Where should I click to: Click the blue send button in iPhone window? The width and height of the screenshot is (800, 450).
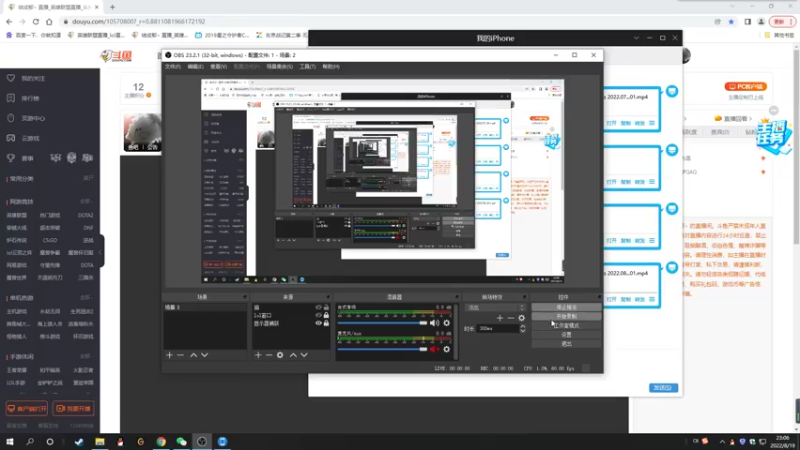pos(663,388)
